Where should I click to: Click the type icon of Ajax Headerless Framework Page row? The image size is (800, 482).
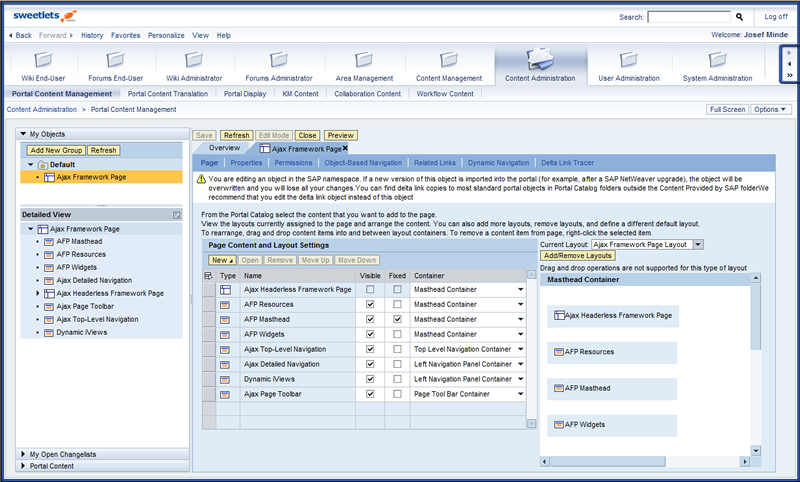pyautogui.click(x=225, y=290)
